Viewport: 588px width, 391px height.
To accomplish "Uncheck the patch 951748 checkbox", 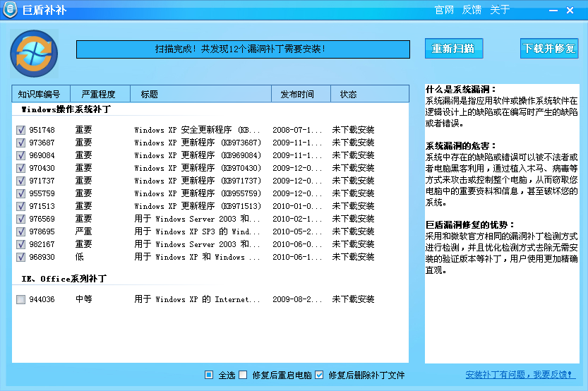I will pyautogui.click(x=20, y=130).
